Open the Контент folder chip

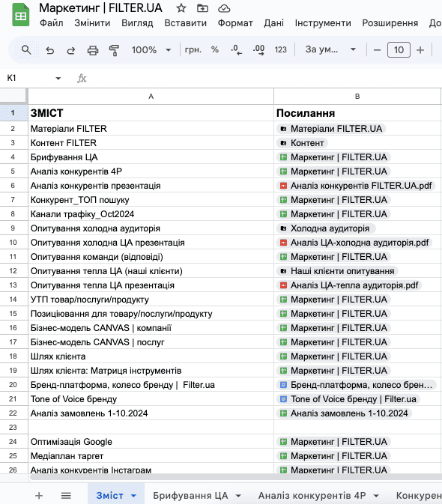(302, 143)
